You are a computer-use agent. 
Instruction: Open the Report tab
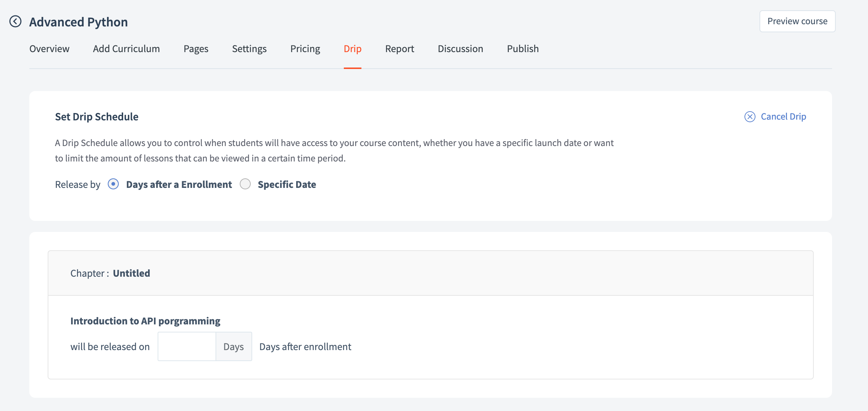pos(400,49)
